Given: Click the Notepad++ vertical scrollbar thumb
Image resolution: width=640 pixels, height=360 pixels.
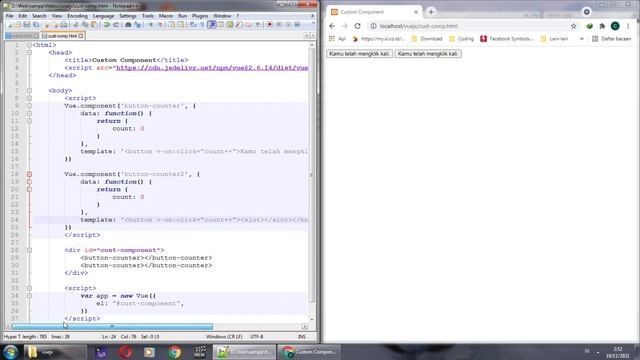Looking at the screenshot, I should click(x=311, y=175).
